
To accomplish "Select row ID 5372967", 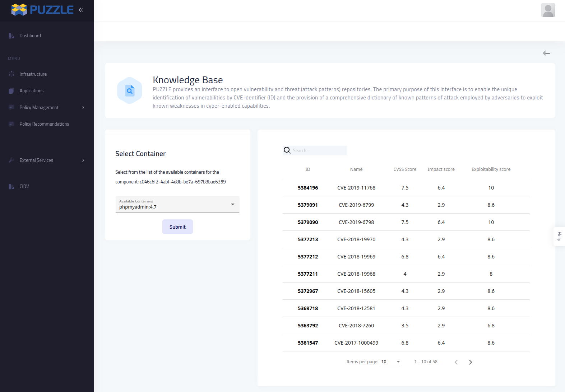I will [x=308, y=291].
